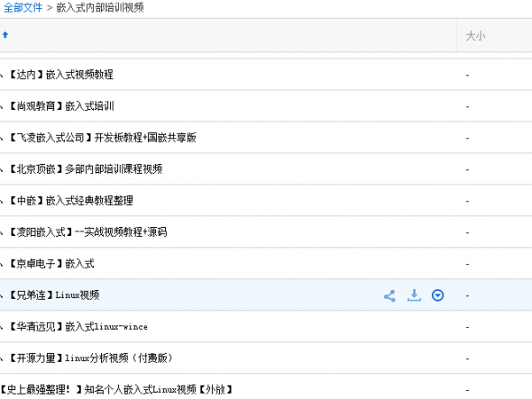Click the blue sort-order arrow in header

tap(5, 35)
